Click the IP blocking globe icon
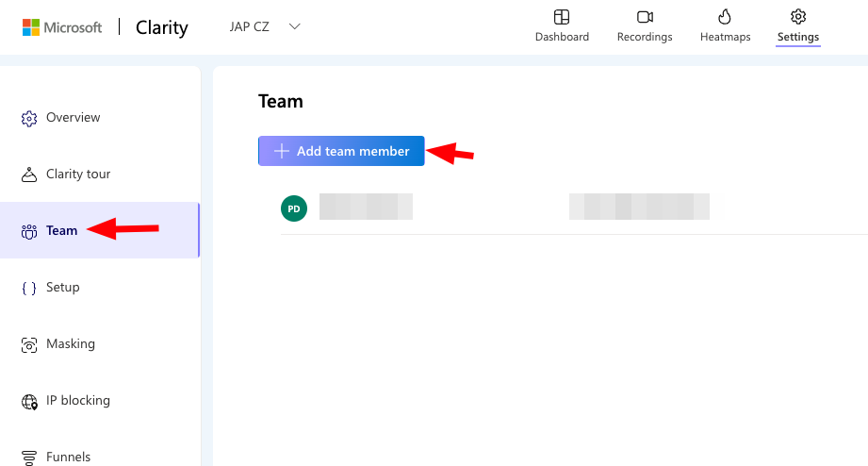The width and height of the screenshot is (868, 466). point(29,402)
